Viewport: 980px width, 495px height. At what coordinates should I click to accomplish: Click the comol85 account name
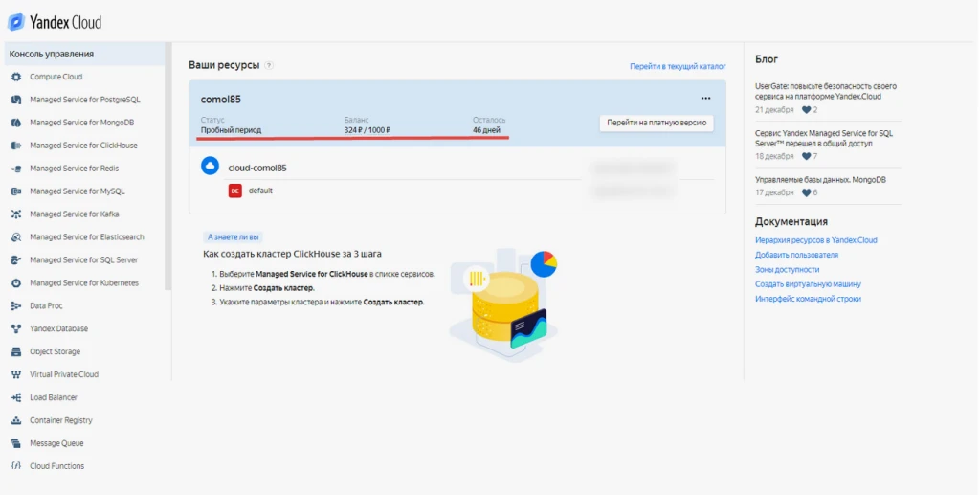click(221, 100)
